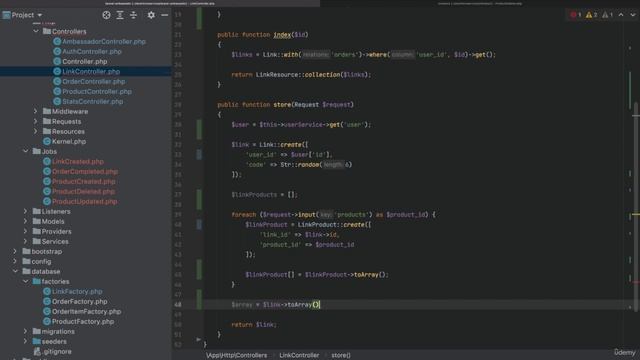640x360 pixels.
Task: Click LinkController breadcrumb item
Action: tap(299, 355)
